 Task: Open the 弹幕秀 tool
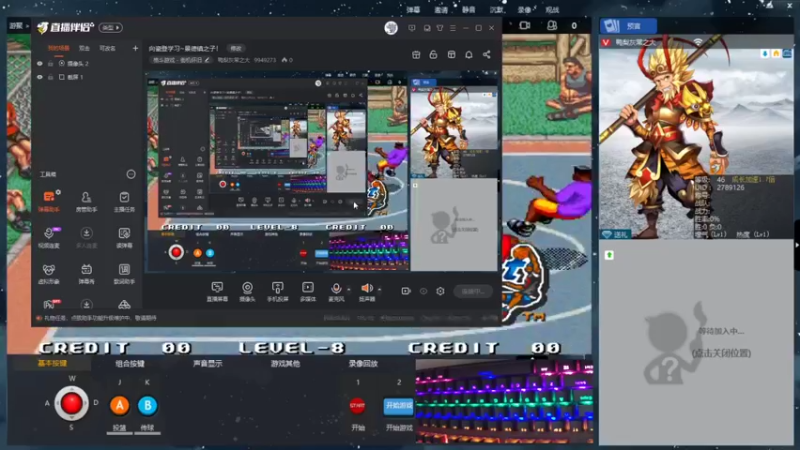(86, 273)
